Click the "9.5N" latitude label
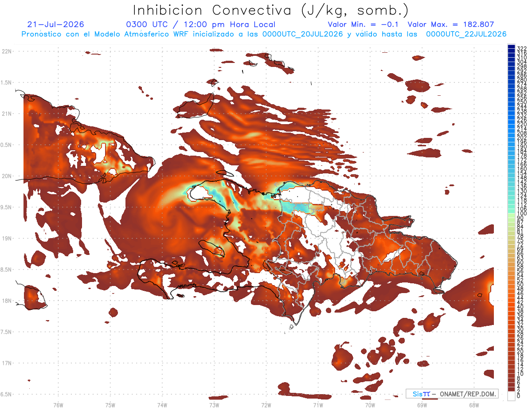Viewport: 532px width, 411px height. click(x=6, y=207)
